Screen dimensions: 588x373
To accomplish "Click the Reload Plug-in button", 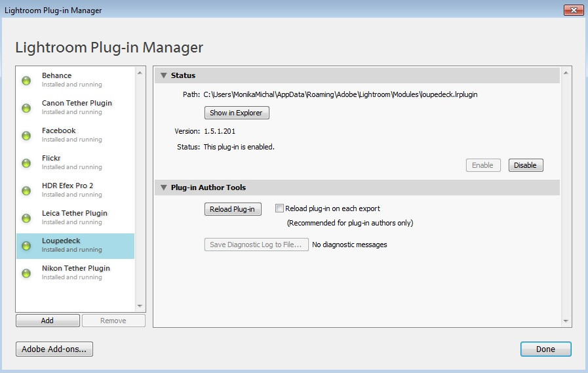I will click(233, 209).
